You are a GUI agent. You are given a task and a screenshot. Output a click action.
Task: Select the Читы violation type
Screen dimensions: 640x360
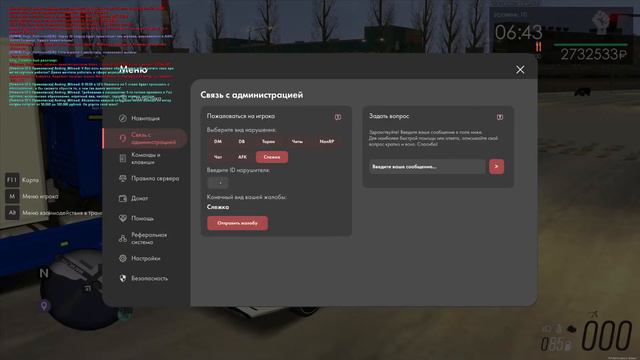coord(297,142)
